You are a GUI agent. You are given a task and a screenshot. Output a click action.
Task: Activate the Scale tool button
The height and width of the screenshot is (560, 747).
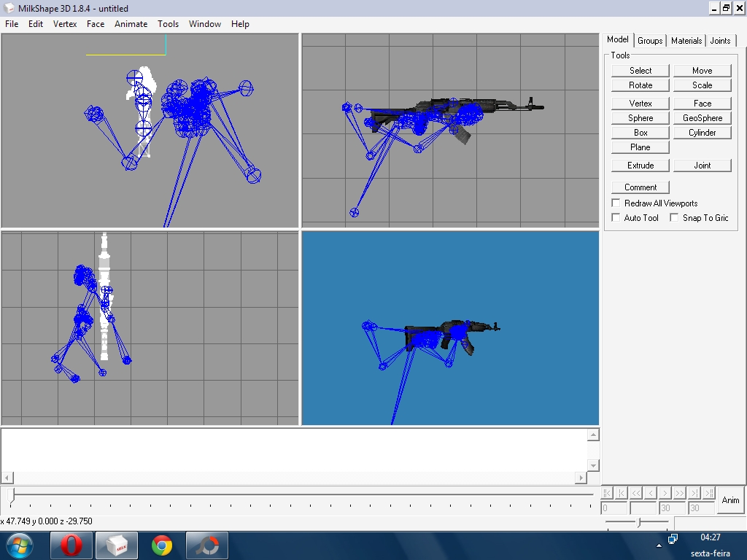[x=703, y=85]
